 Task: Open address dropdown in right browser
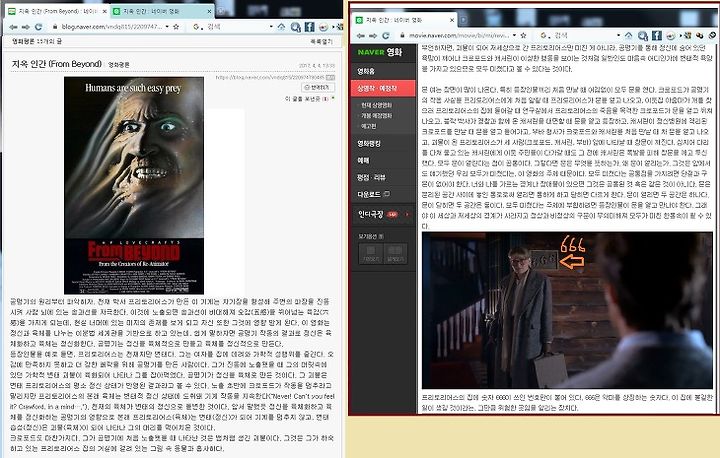(514, 35)
